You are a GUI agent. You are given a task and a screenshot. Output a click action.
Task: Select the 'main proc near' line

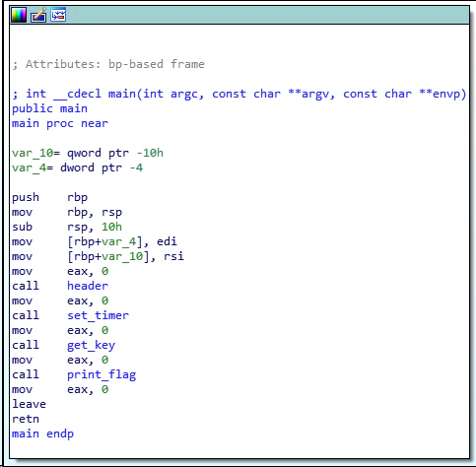click(x=60, y=124)
